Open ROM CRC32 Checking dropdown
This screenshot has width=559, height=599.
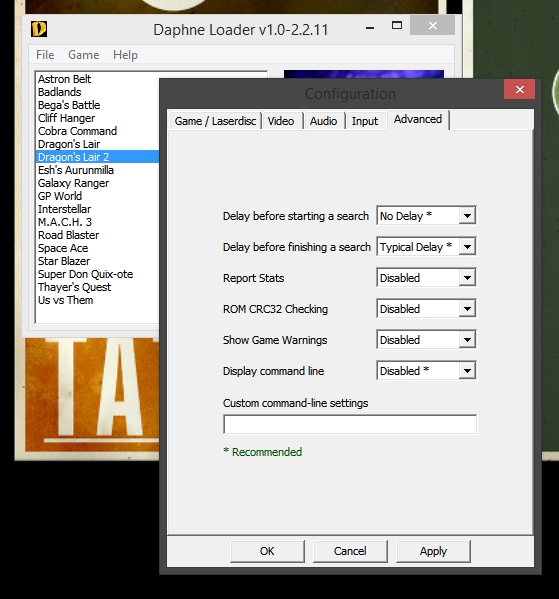[426, 309]
